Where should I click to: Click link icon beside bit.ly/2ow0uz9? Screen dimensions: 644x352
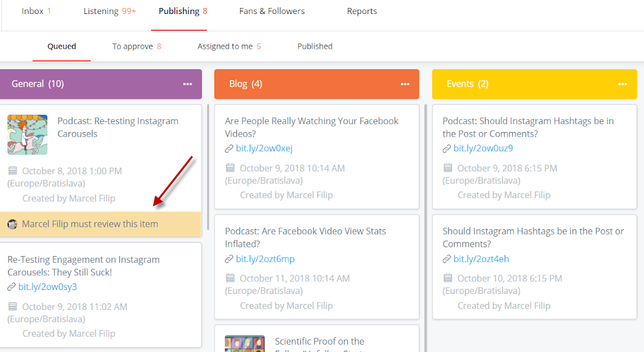(x=447, y=149)
